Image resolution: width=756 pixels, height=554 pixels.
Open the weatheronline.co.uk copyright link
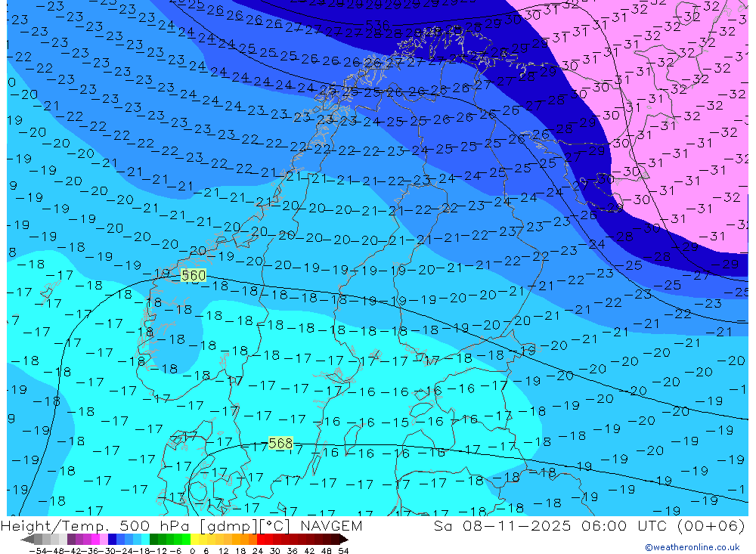coord(692,547)
